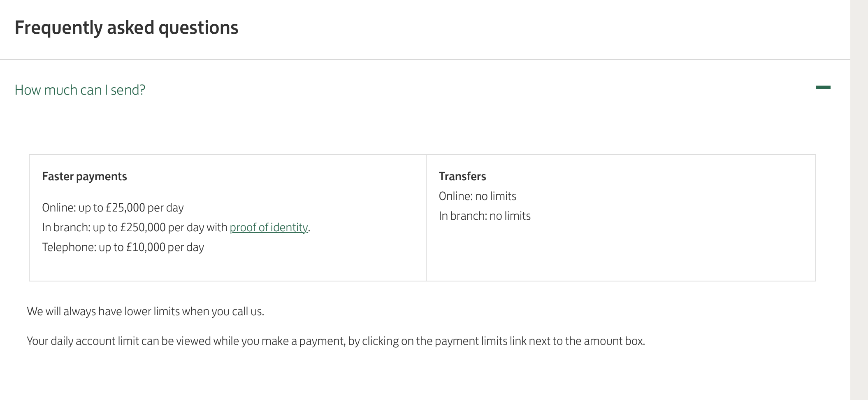Select the 'Transfers' column heading

(462, 176)
